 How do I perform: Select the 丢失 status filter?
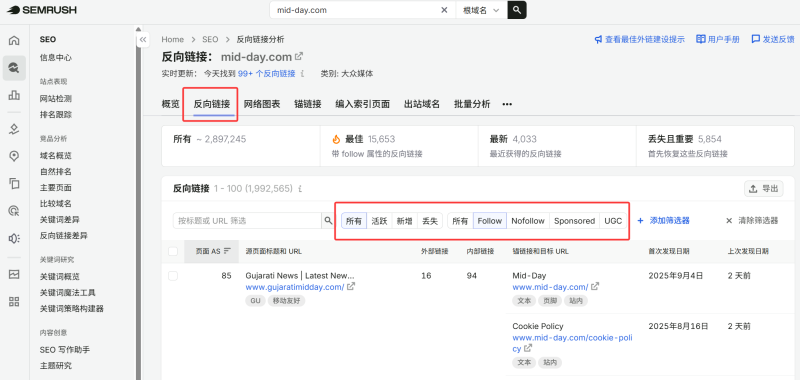coord(430,221)
